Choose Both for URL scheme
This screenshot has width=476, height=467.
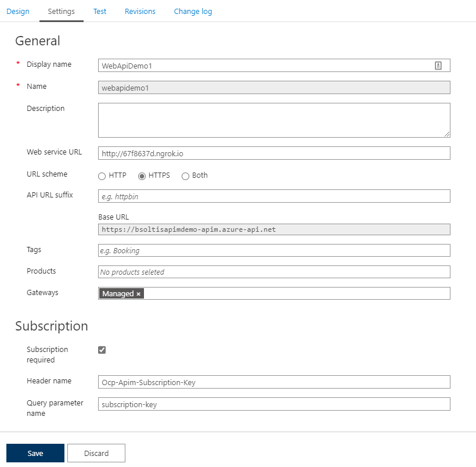186,176
